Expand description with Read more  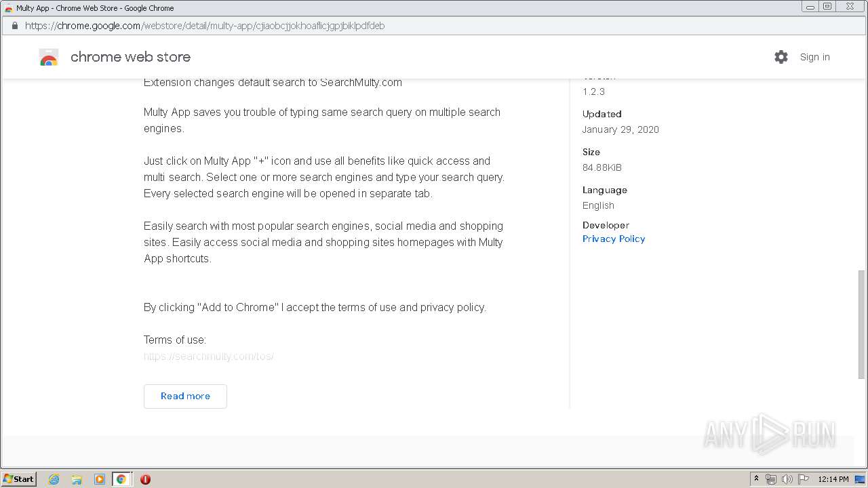185,396
